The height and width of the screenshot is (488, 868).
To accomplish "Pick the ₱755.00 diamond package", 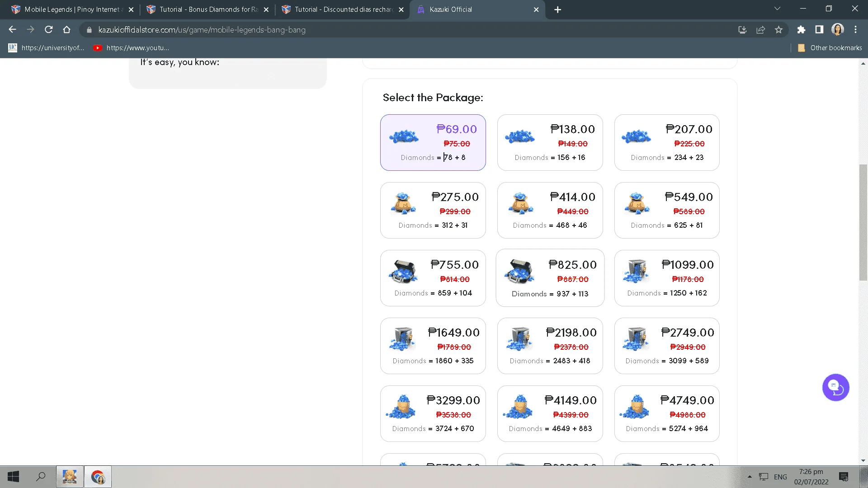I will click(433, 278).
